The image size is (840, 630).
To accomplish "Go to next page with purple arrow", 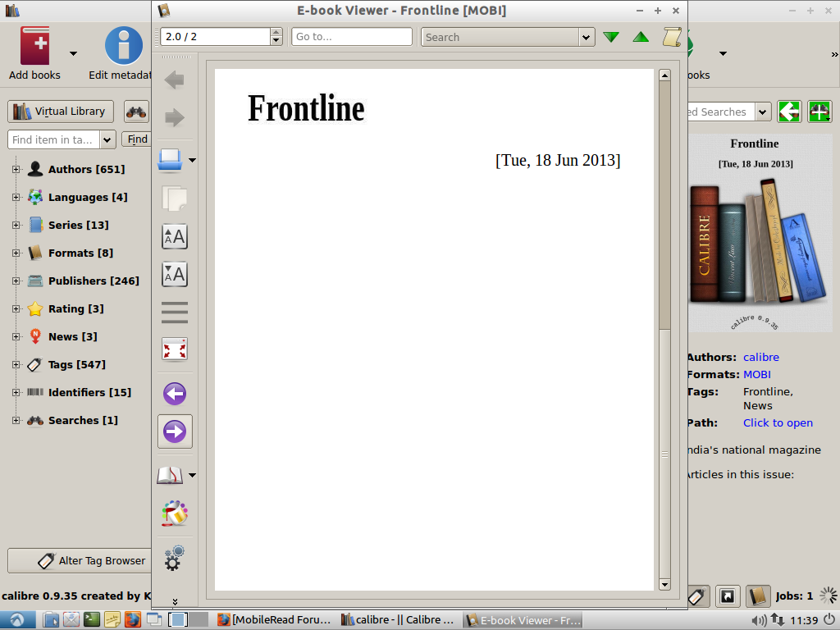I will tap(175, 431).
